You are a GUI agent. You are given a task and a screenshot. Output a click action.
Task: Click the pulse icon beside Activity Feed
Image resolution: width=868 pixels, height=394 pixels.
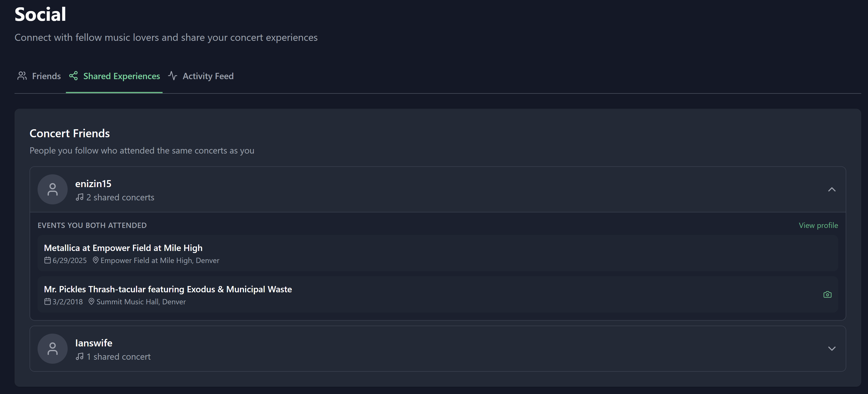[x=173, y=76]
